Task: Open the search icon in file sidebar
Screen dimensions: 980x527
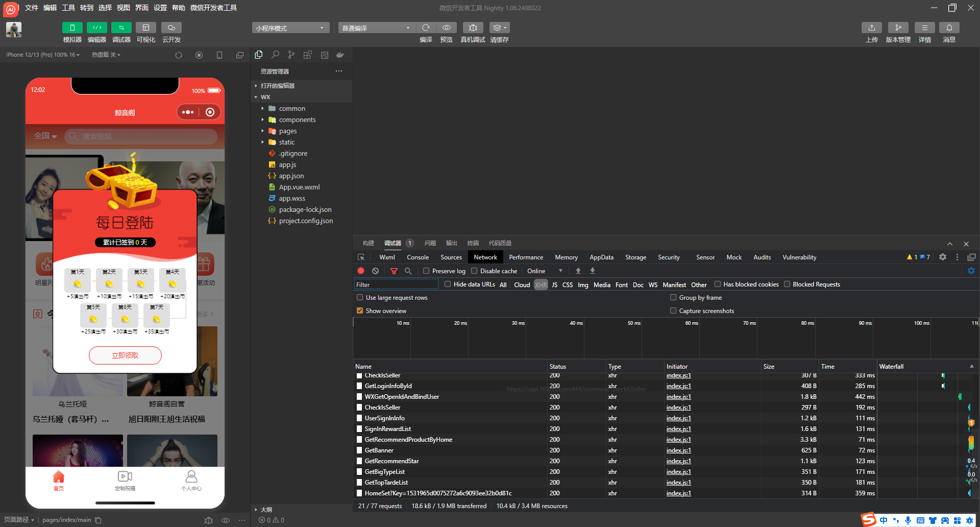Action: click(275, 55)
